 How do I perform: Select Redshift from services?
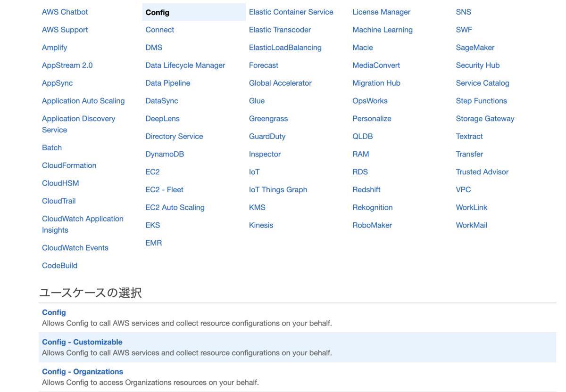(x=366, y=189)
